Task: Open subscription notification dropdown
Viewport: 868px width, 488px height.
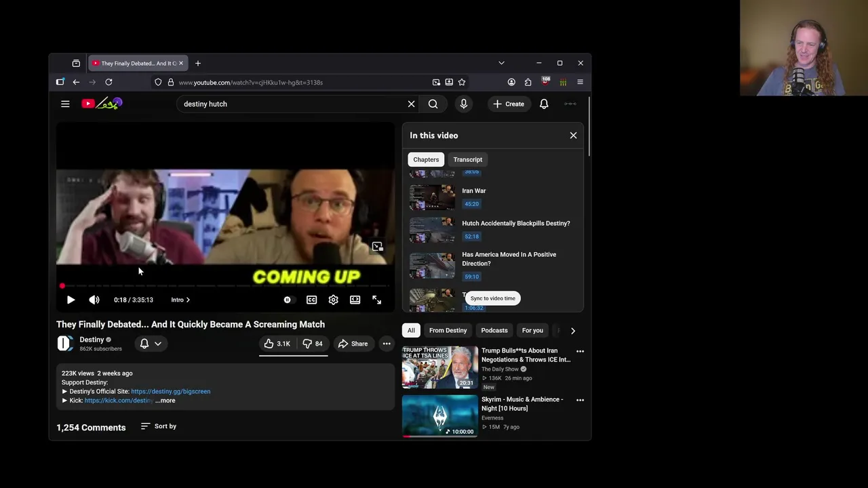Action: [x=151, y=344]
